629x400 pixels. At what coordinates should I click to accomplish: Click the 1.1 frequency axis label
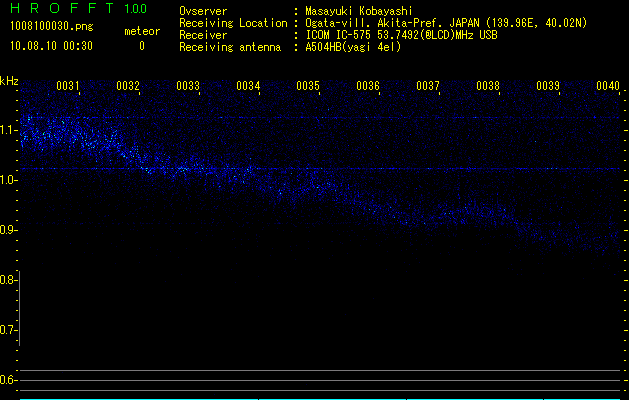tap(7, 130)
